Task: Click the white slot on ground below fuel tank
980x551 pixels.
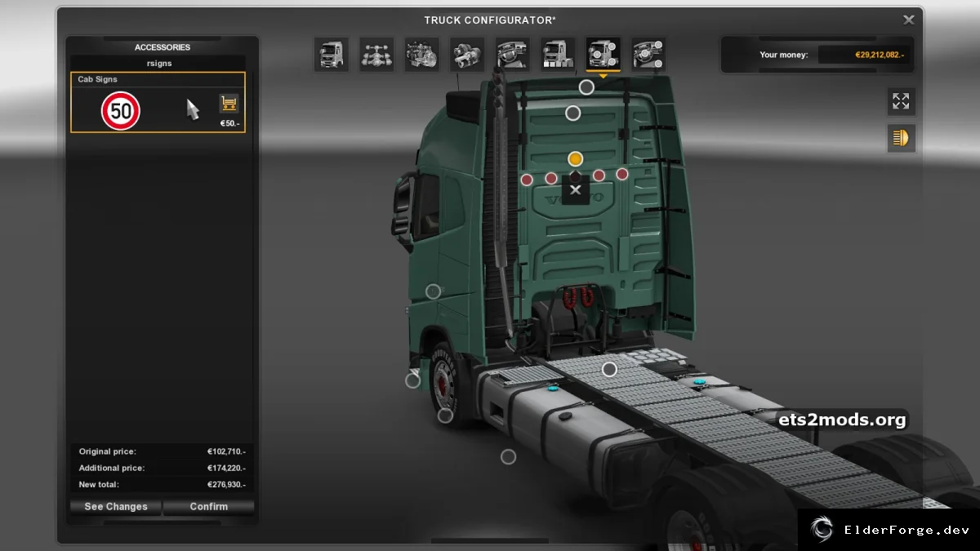Action: 508,457
